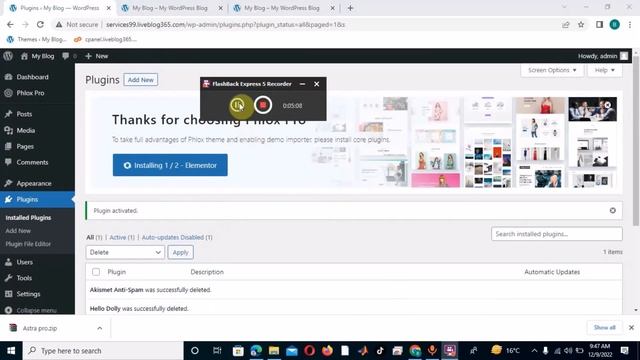Open Themes - My Blog bookmark
The image size is (640, 360).
(x=36, y=39)
